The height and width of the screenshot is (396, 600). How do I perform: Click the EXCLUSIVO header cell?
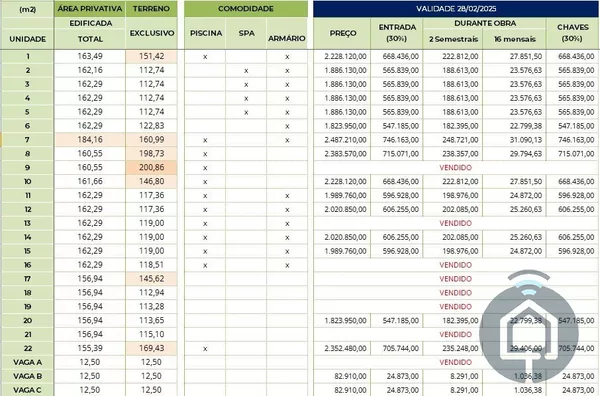[152, 33]
